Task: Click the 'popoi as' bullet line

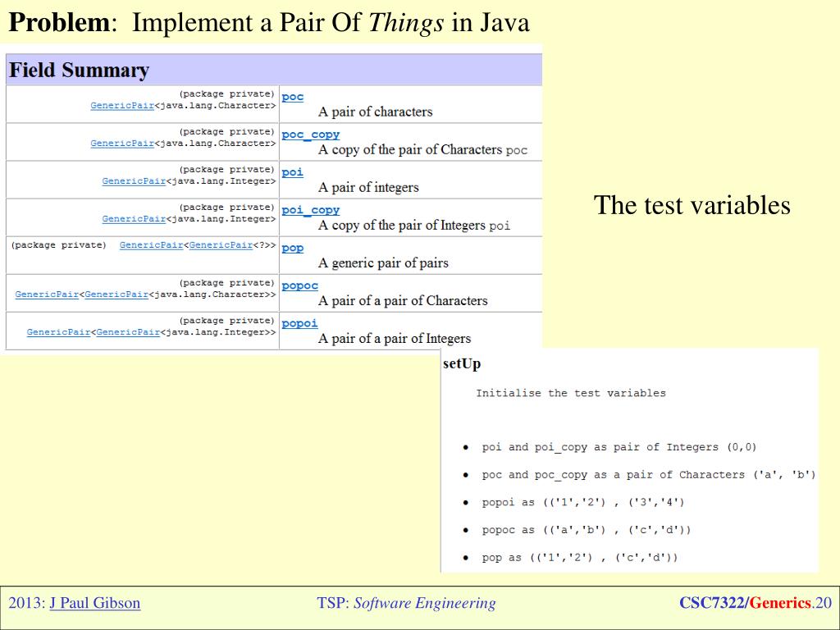Action: click(583, 503)
